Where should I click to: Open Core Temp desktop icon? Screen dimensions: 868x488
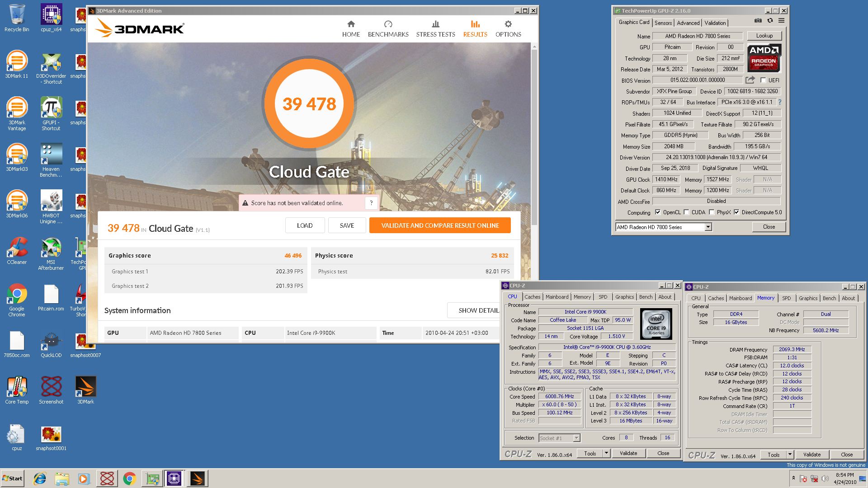(17, 390)
